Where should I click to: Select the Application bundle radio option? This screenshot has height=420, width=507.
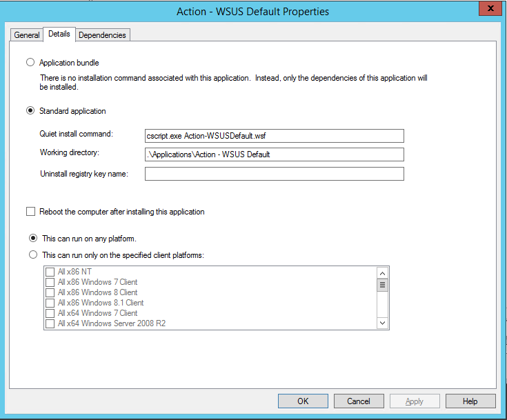pyautogui.click(x=30, y=63)
